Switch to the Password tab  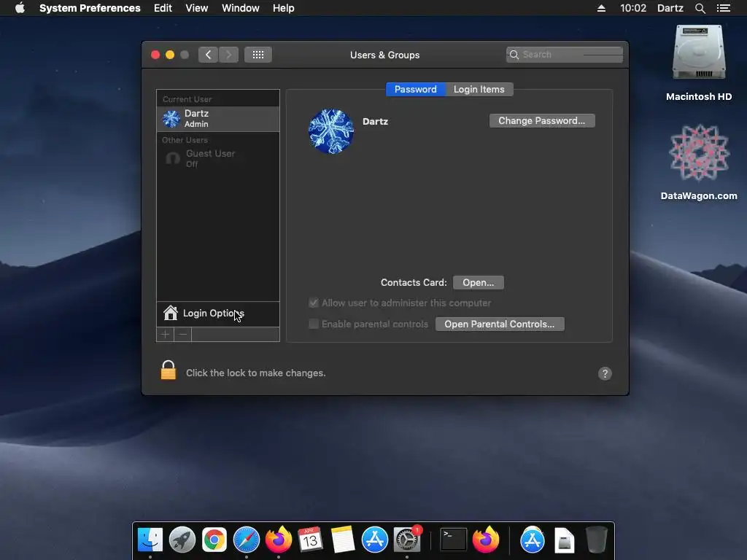[x=415, y=90]
